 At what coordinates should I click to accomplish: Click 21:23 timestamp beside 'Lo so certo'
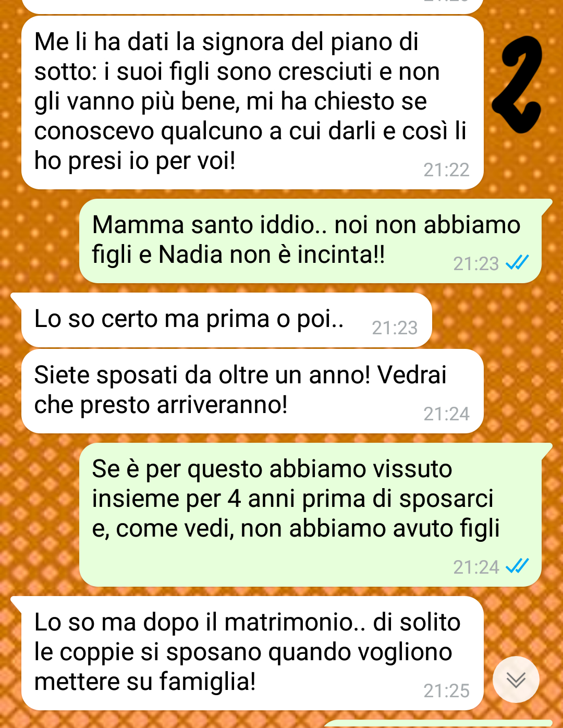(395, 328)
